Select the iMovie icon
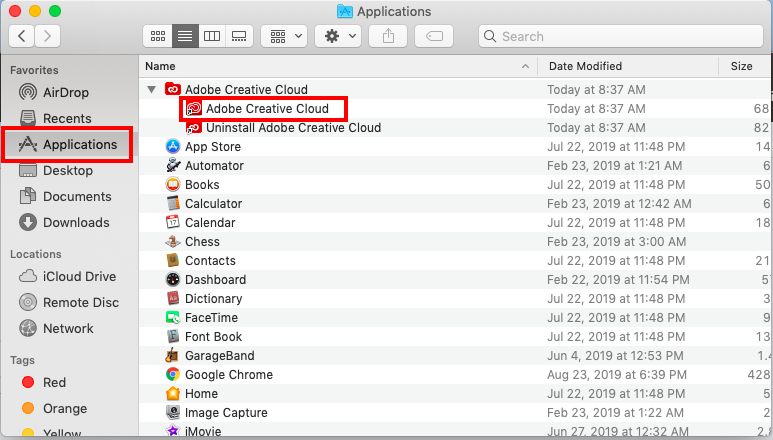The width and height of the screenshot is (773, 440). pyautogui.click(x=173, y=431)
